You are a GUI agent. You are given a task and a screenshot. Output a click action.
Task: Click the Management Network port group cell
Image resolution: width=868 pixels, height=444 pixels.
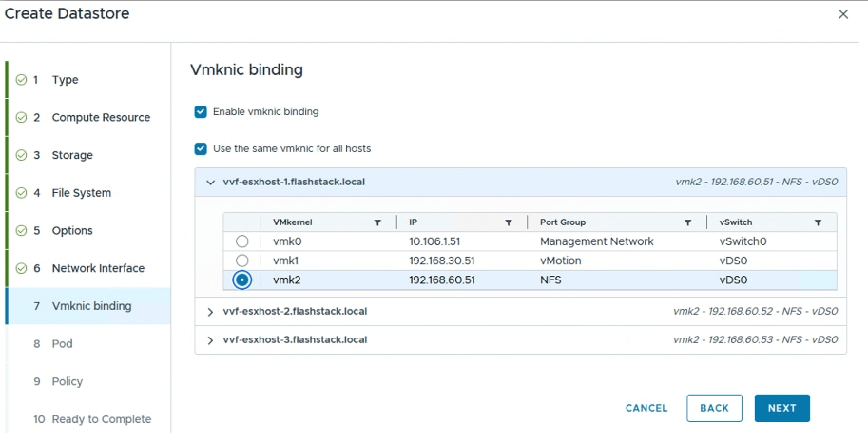pyautogui.click(x=597, y=241)
